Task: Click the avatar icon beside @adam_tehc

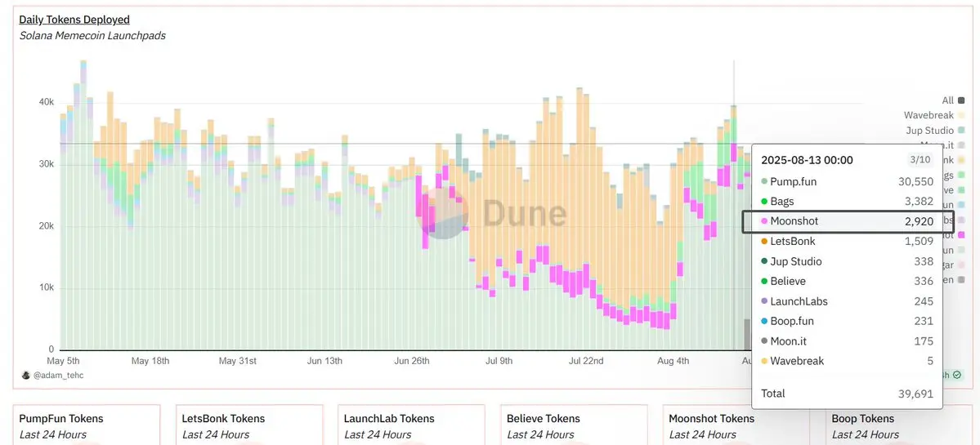Action: pos(25,375)
